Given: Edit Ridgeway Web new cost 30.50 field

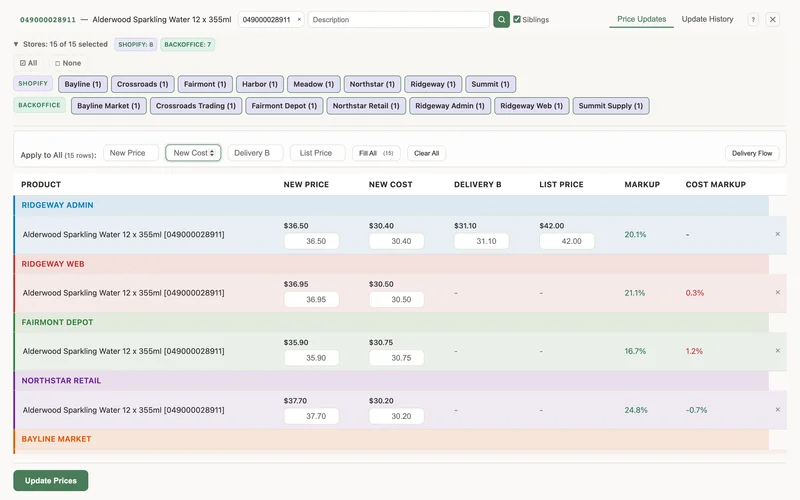Looking at the screenshot, I should pyautogui.click(x=396, y=299).
